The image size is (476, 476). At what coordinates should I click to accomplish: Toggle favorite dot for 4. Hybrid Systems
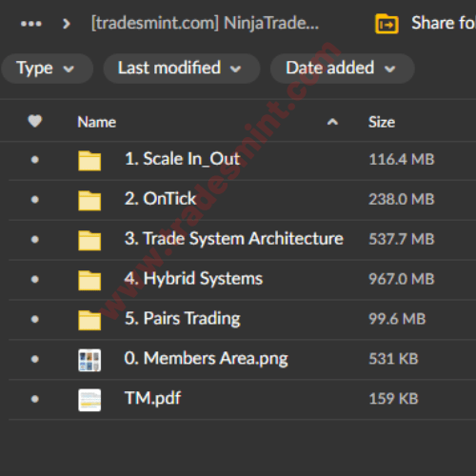(x=35, y=279)
